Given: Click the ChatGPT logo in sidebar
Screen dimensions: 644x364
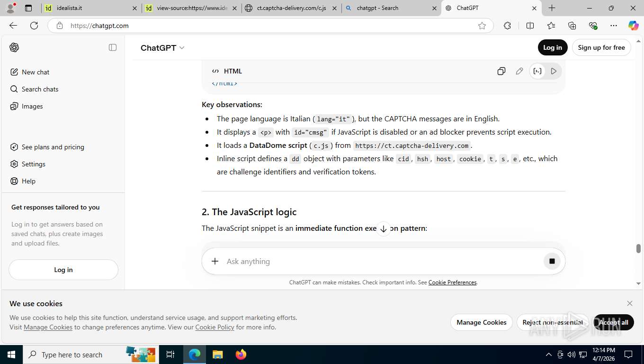Looking at the screenshot, I should pos(14,47).
